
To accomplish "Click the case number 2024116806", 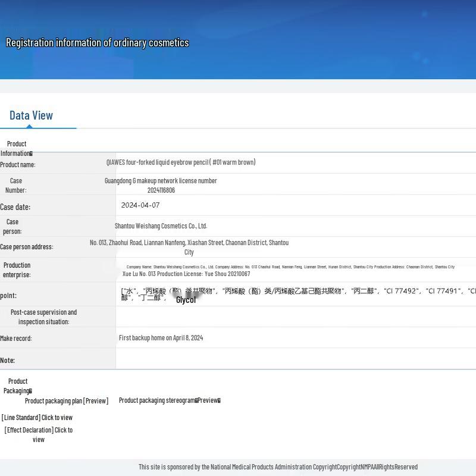I will point(161,190).
